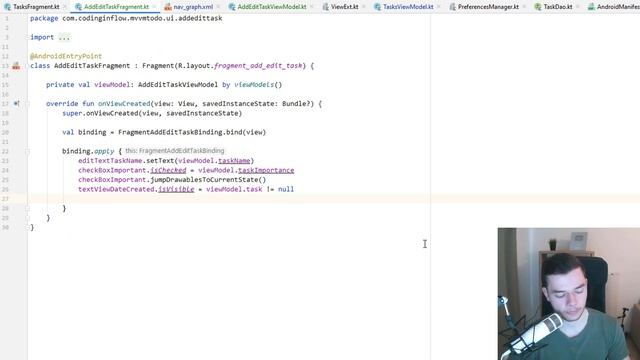Viewport: 640px width, 360px height.
Task: Close the ViewExt.kt tab
Action: click(364, 7)
